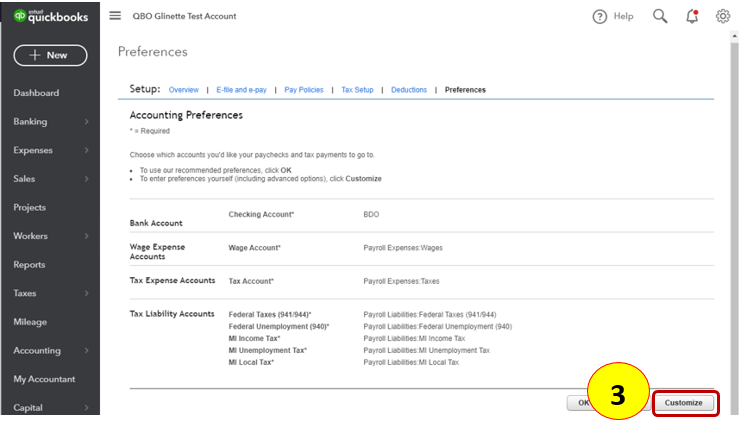Viewport: 739px width, 423px height.
Task: Expand the Banking submenu arrow
Action: (87, 122)
